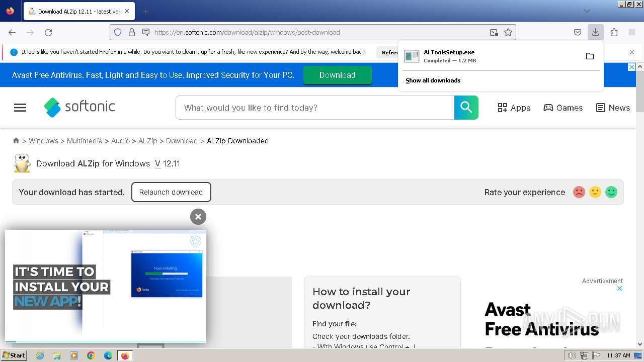Close the Avast side advertisement
The height and width of the screenshot is (362, 644).
[620, 289]
